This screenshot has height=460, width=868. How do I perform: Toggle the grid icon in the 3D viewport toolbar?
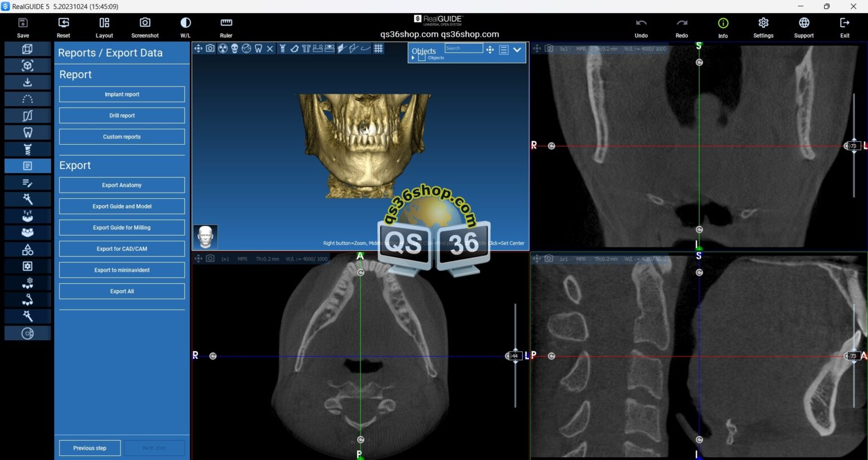tap(379, 49)
